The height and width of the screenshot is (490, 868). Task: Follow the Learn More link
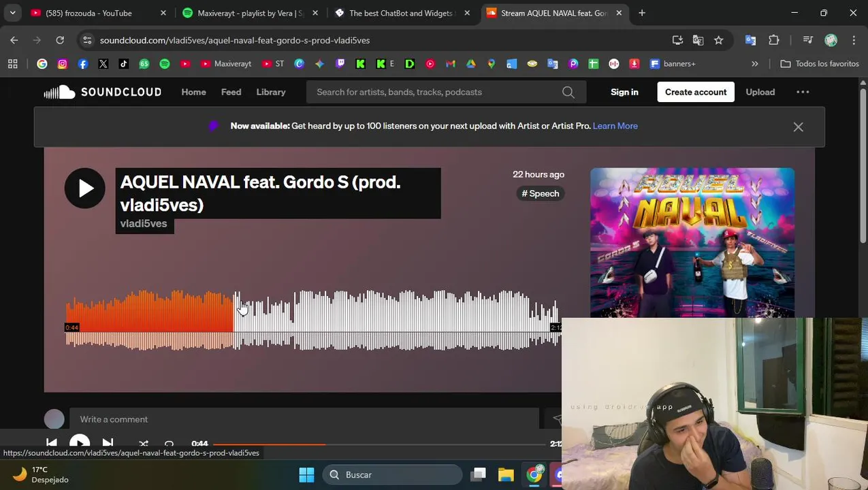click(615, 126)
